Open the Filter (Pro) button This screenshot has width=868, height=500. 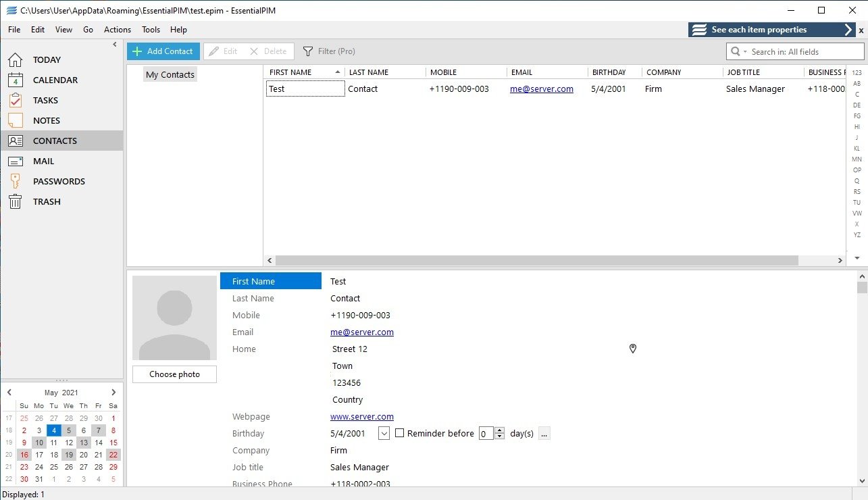(x=329, y=51)
